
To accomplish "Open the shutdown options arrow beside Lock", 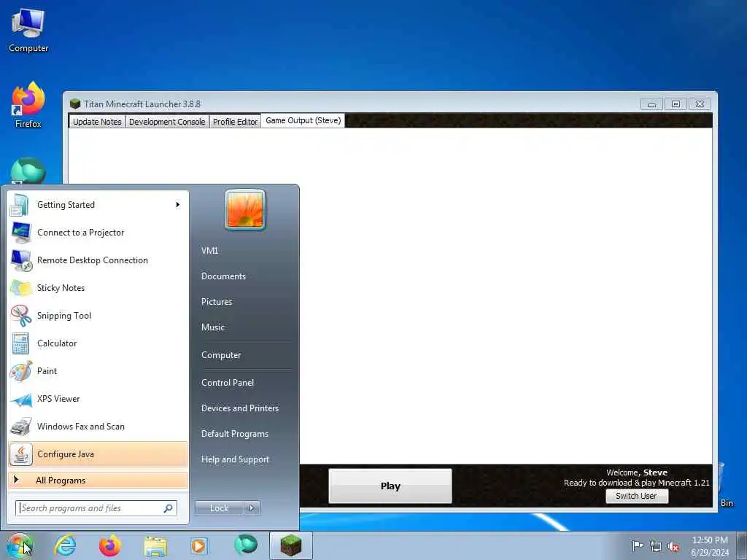I will pyautogui.click(x=252, y=508).
